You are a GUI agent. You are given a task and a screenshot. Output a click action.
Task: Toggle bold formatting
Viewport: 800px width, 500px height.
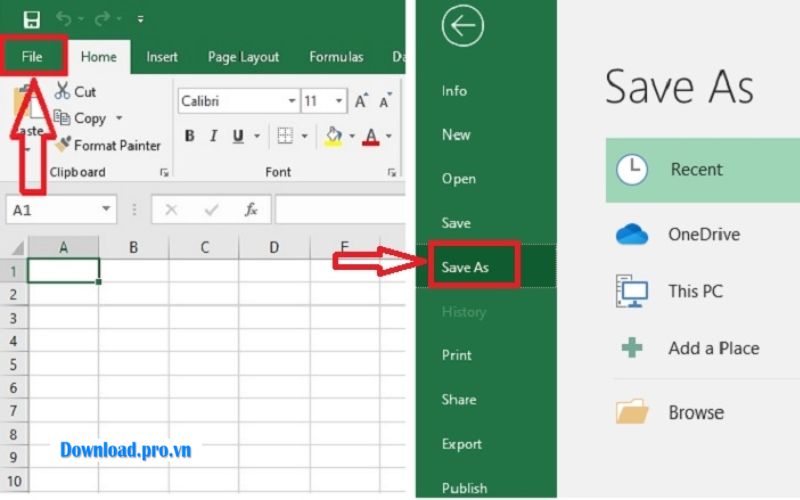click(189, 136)
